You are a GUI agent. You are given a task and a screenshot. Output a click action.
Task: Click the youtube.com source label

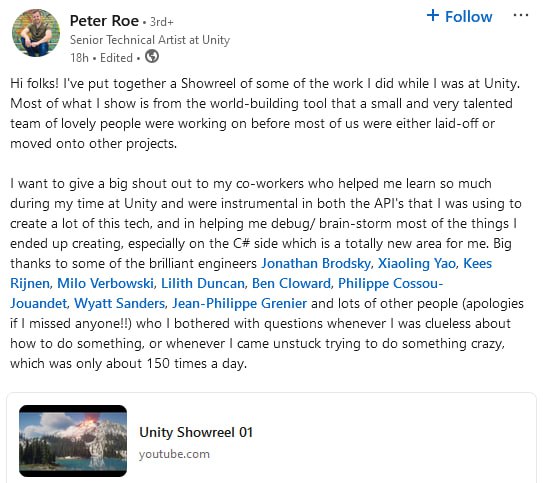click(174, 454)
